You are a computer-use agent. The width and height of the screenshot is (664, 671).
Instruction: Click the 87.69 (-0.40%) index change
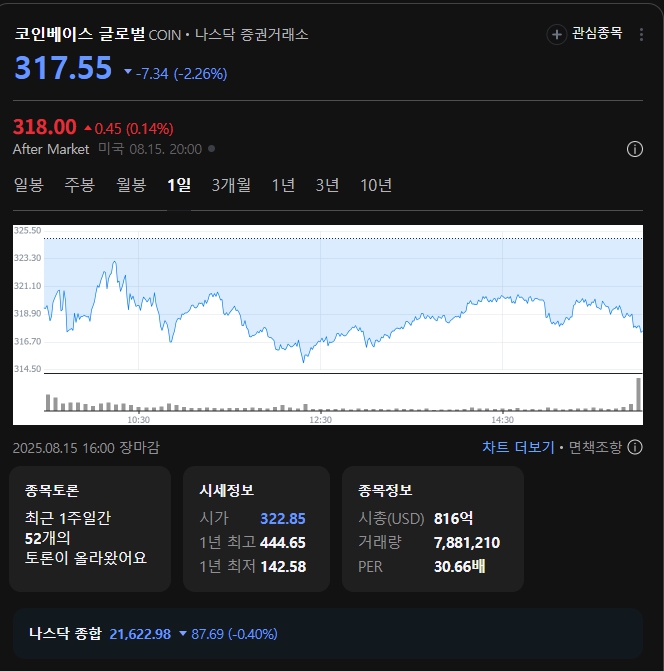234,634
